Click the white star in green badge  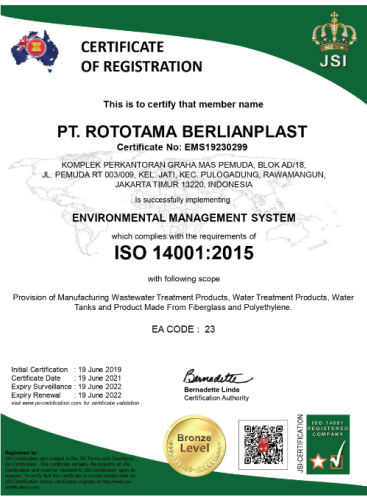click(x=318, y=461)
